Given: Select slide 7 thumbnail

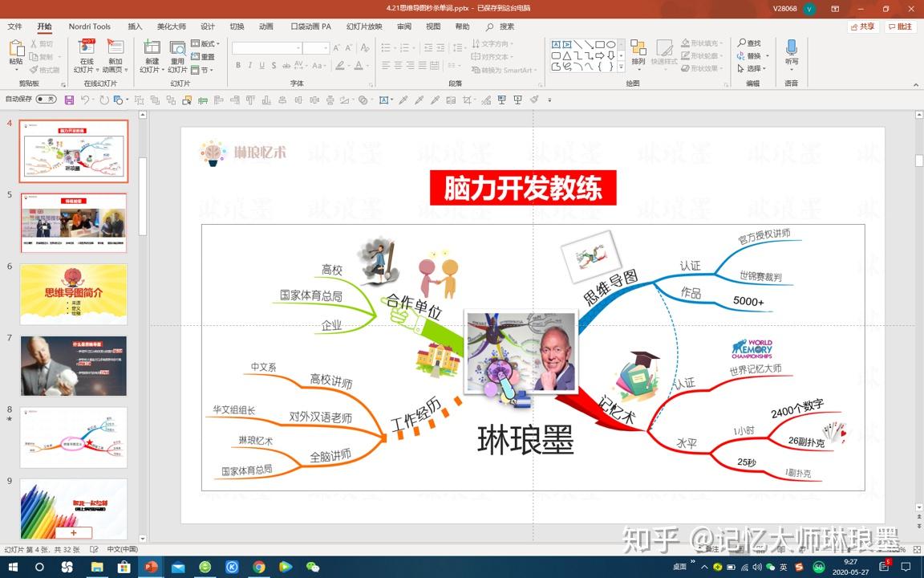Looking at the screenshot, I should click(x=74, y=366).
